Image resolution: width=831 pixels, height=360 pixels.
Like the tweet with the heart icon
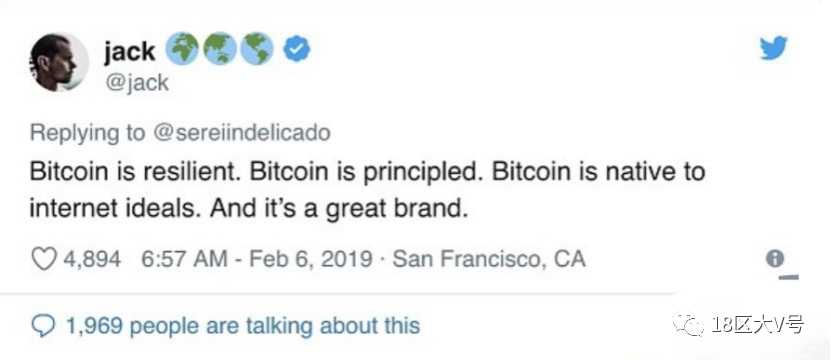click(x=44, y=259)
